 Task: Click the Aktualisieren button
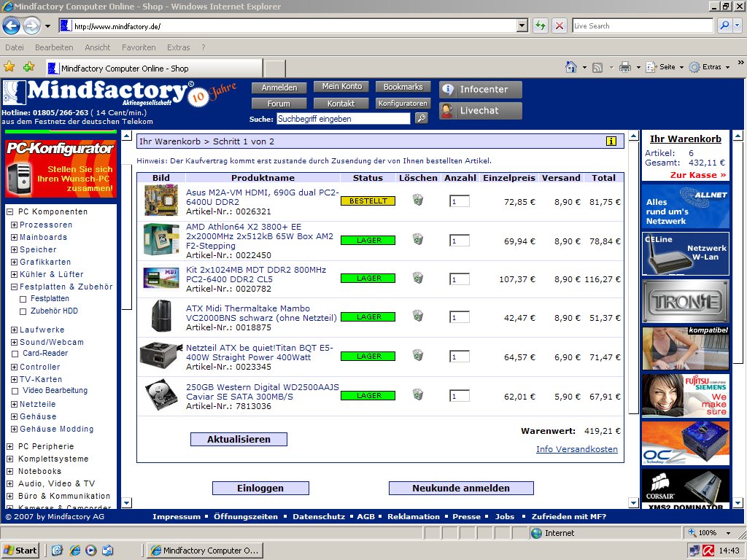click(x=239, y=440)
